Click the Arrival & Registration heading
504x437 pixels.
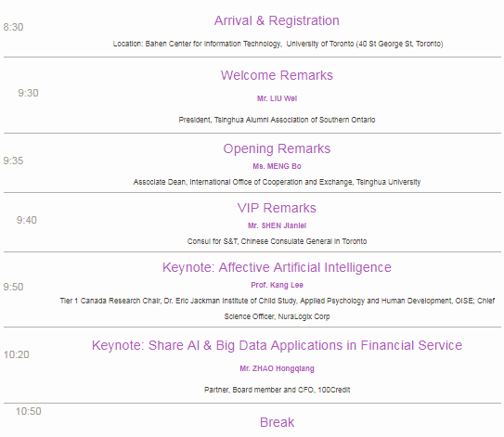277,20
